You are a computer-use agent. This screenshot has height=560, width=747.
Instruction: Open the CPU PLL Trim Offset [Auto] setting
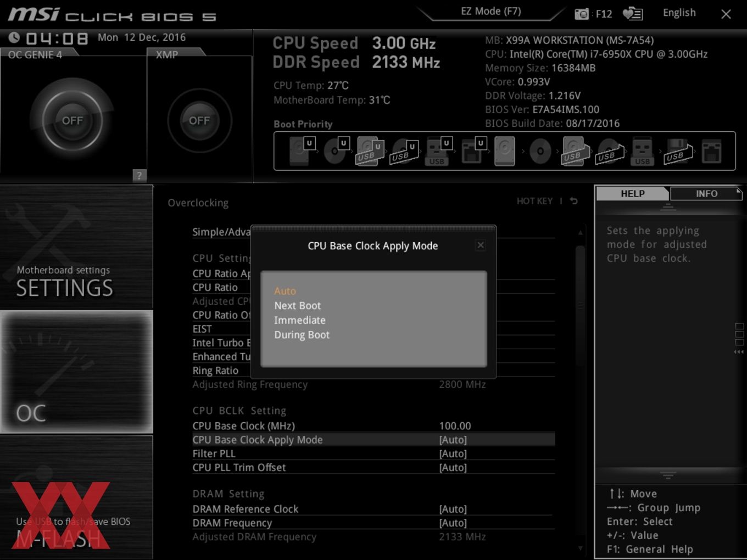click(x=374, y=468)
